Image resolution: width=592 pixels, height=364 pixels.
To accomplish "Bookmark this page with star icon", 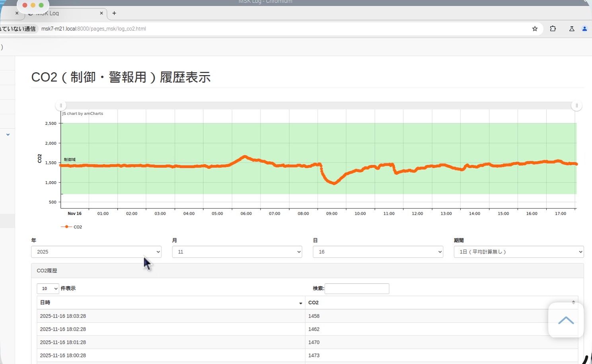I will (535, 29).
